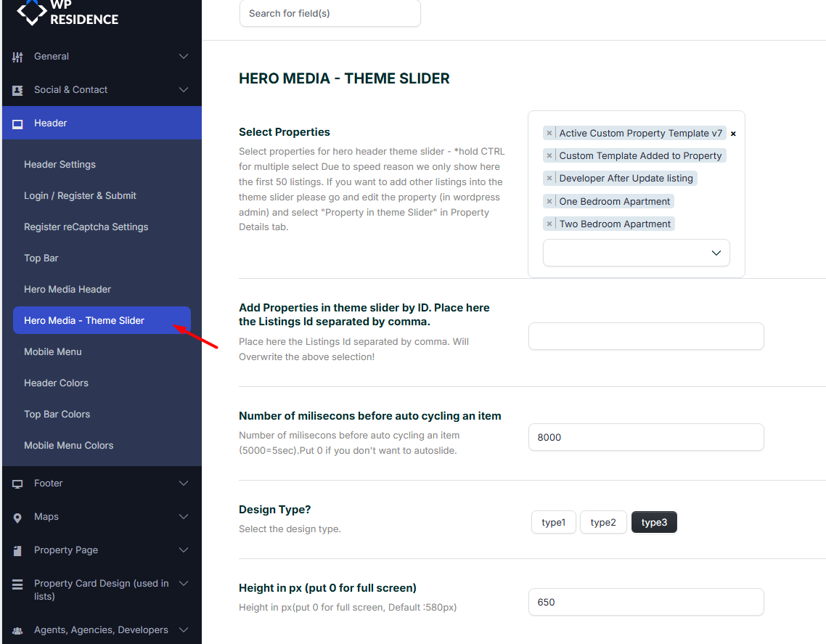Select design type1 option
This screenshot has height=644, width=826.
(553, 523)
